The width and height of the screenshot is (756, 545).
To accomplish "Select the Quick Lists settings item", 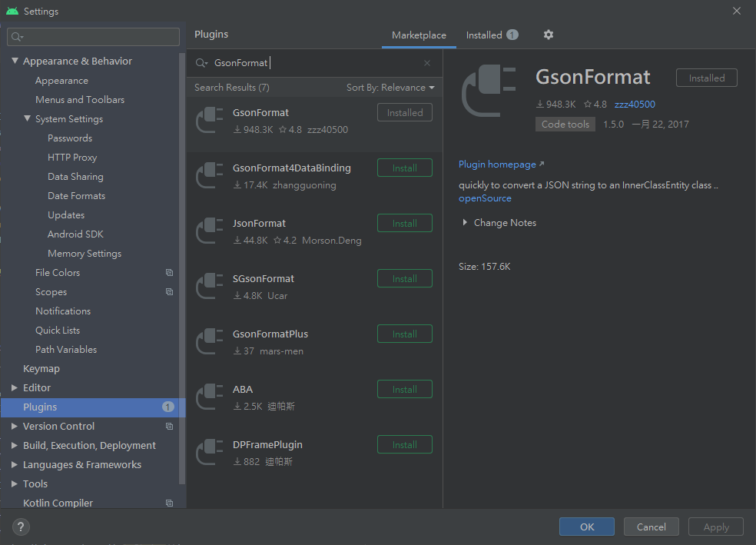I will [58, 331].
